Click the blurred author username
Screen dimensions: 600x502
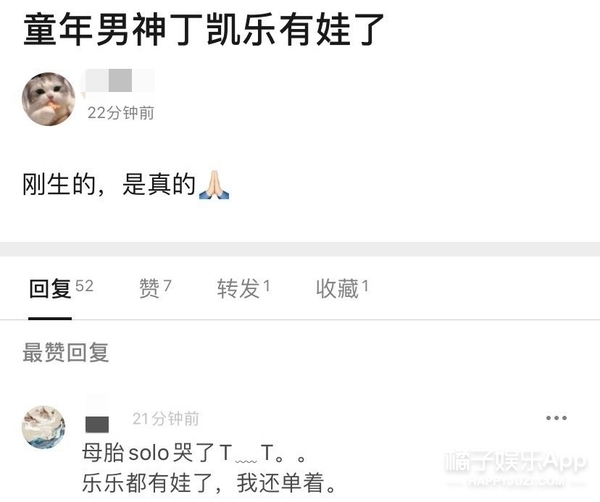(120, 80)
